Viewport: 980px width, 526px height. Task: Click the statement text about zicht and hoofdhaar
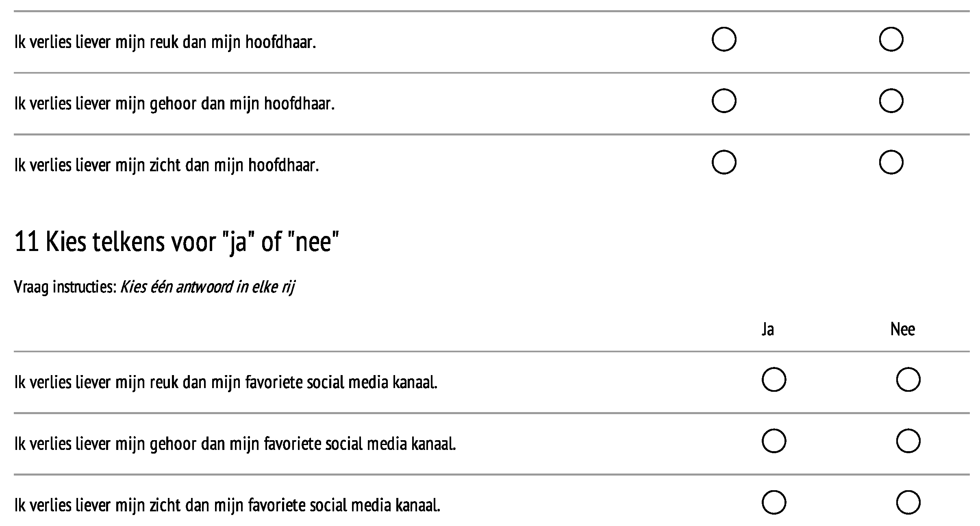tap(167, 166)
